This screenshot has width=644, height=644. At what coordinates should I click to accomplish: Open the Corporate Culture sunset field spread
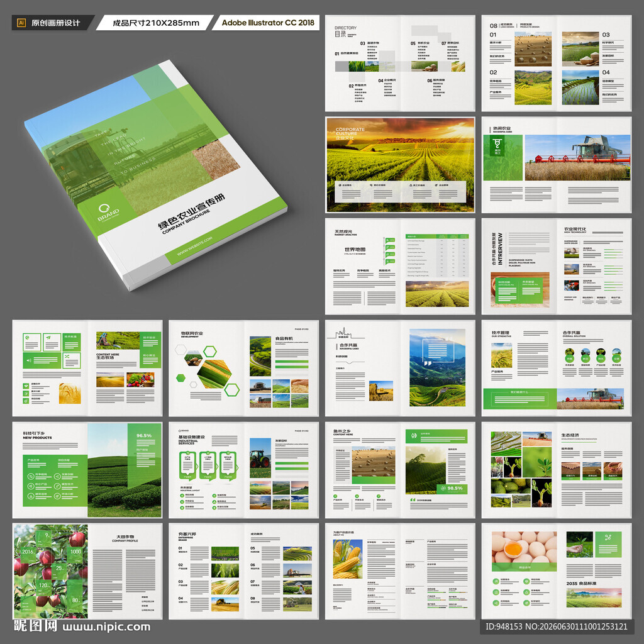tap(400, 165)
